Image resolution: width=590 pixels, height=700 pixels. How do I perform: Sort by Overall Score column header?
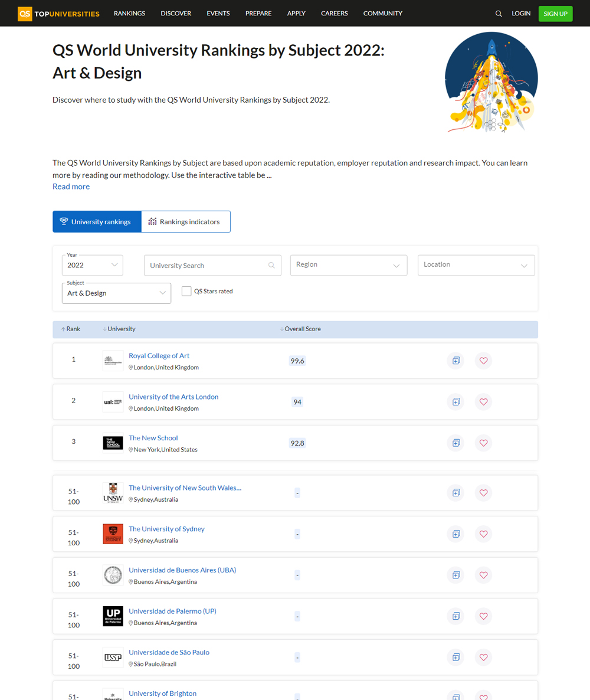pos(300,329)
